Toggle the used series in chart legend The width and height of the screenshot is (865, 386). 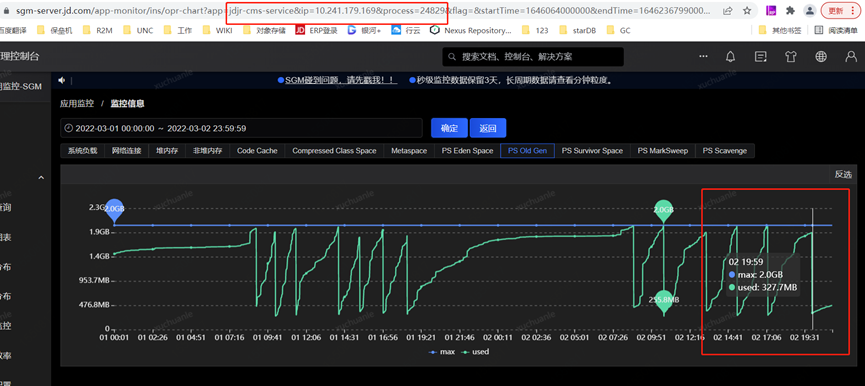[x=476, y=351]
